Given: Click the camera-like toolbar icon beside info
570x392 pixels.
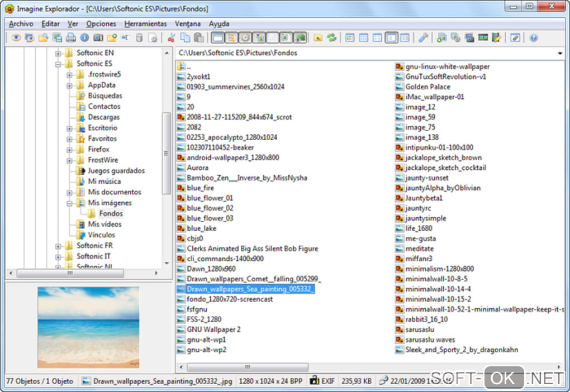Looking at the screenshot, I should 98,38.
